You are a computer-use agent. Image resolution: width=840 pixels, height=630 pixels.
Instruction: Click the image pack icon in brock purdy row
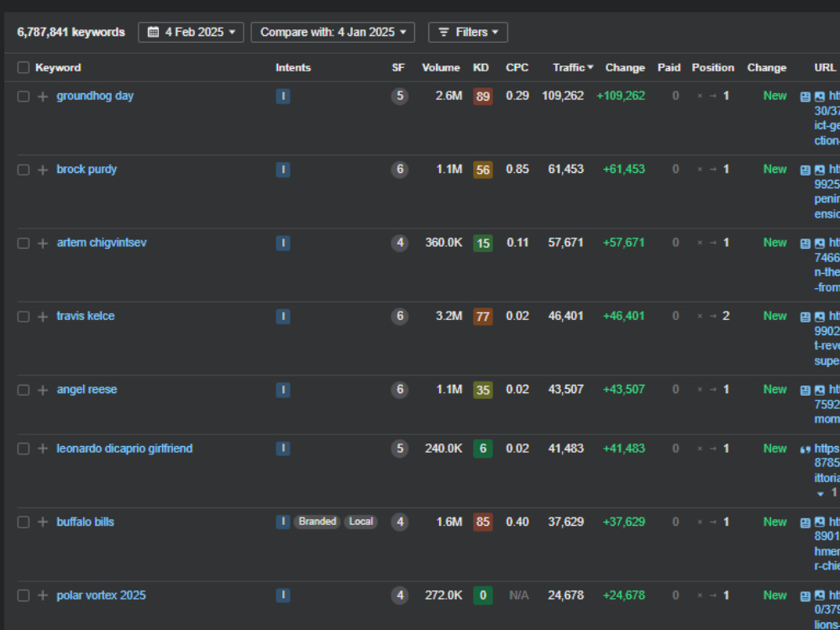[820, 171]
